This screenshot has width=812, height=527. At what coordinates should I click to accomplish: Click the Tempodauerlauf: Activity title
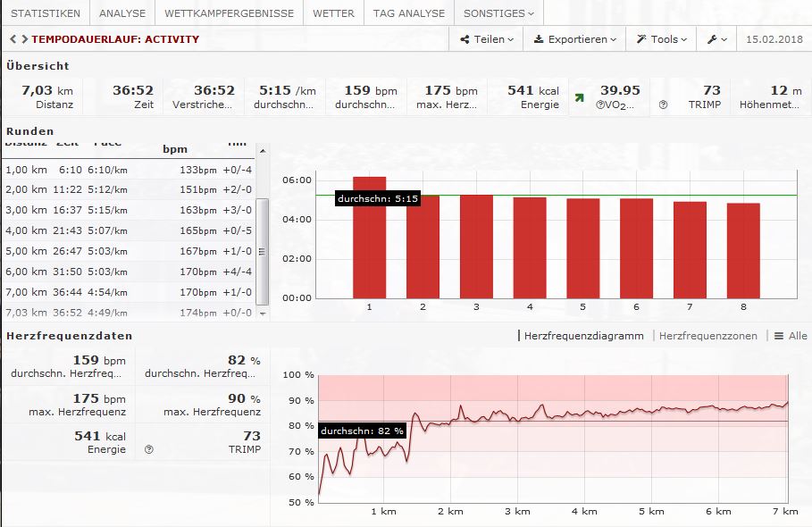(115, 39)
